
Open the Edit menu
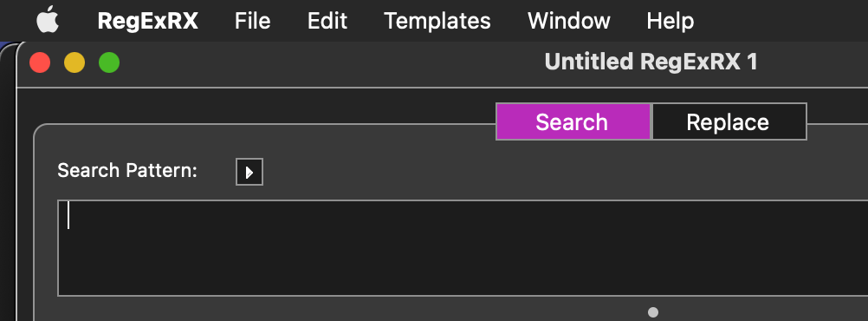tap(327, 21)
